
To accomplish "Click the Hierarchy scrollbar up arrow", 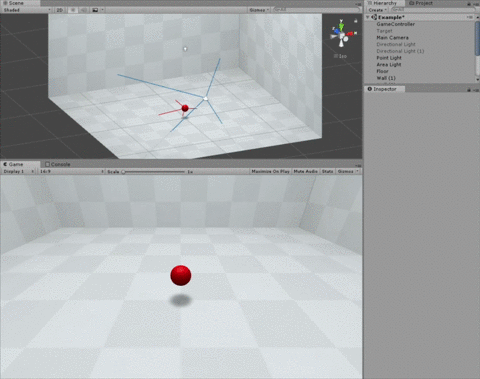I will [x=478, y=18].
